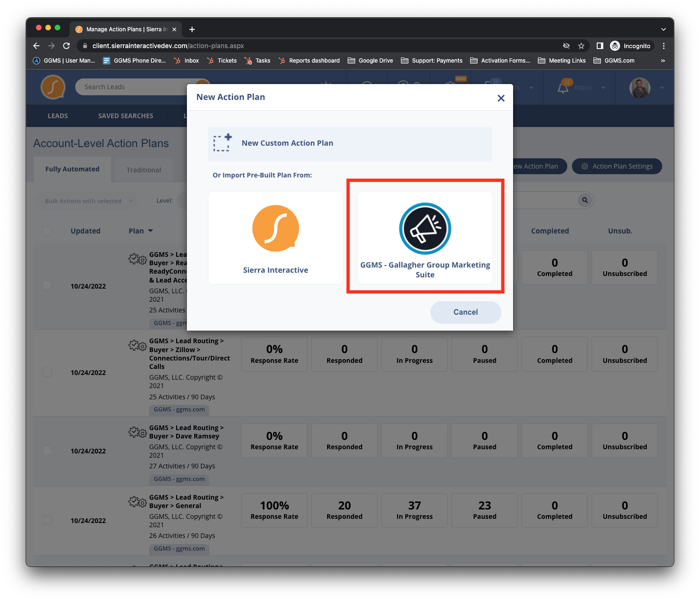Viewport: 700px width, 601px height.
Task: Click the Sierra Interactive header logo
Action: (x=53, y=87)
